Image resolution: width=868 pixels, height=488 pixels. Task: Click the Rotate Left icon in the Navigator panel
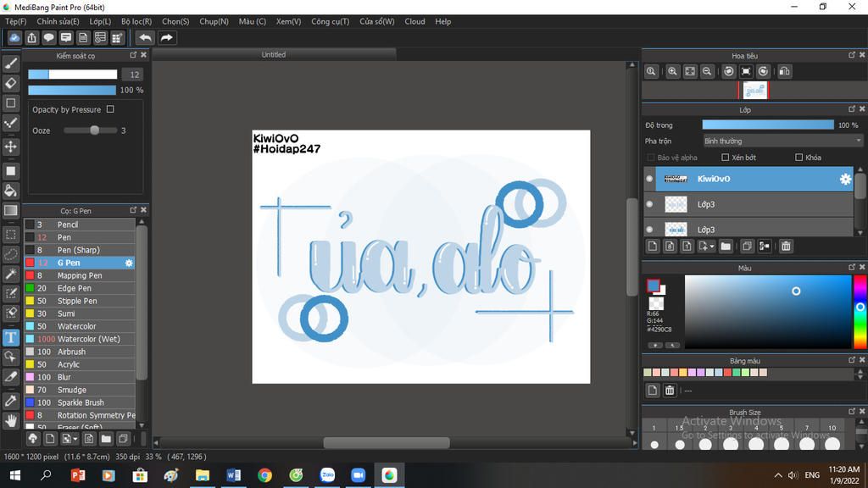[x=729, y=71]
